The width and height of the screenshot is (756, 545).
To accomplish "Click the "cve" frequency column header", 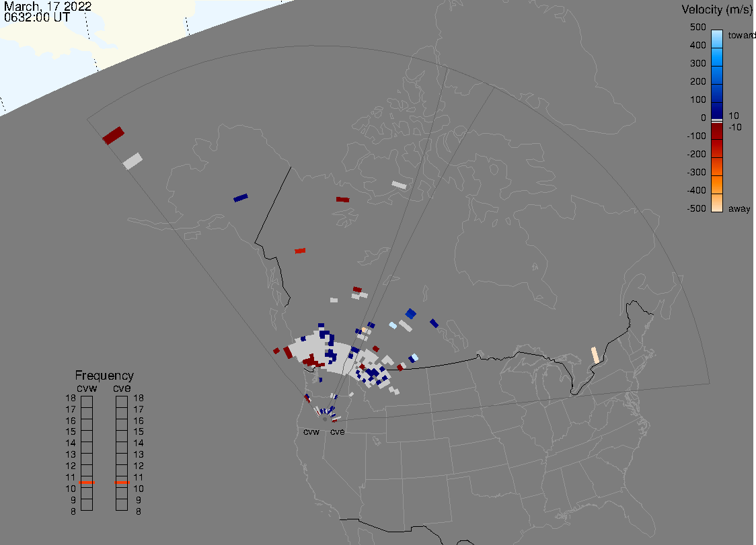I will click(x=122, y=388).
